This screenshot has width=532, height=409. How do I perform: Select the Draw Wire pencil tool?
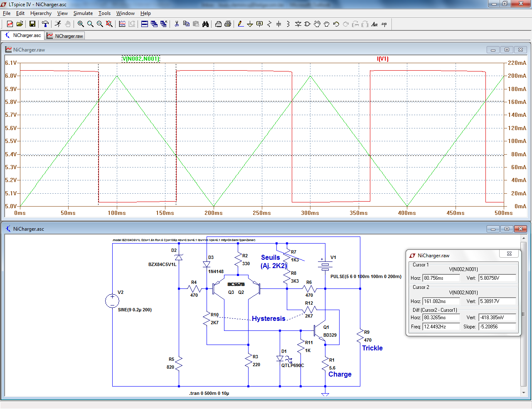[x=241, y=24]
